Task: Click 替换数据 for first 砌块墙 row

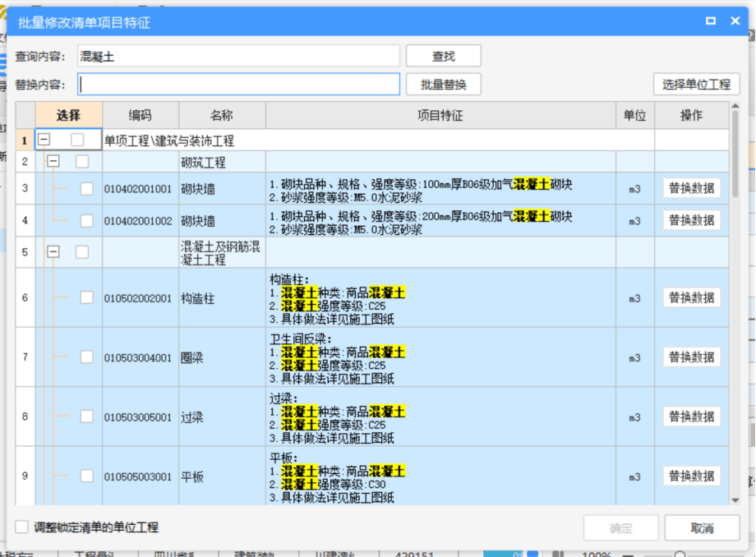Action: click(691, 188)
